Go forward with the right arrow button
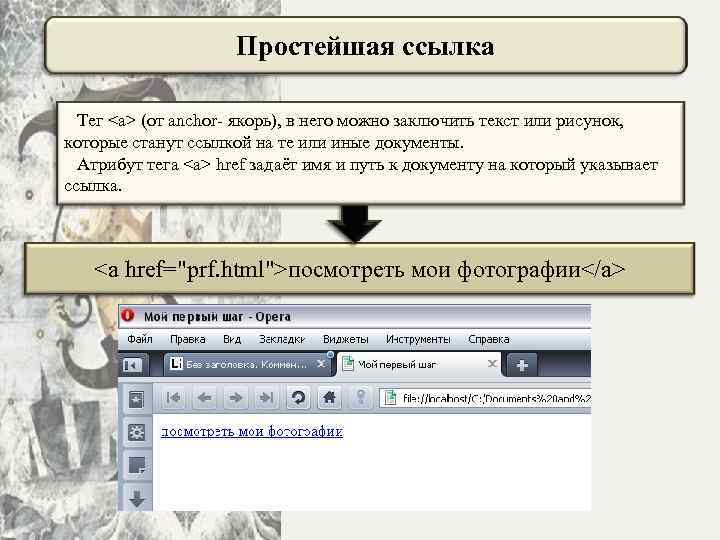Image resolution: width=720 pixels, height=540 pixels. coord(235,397)
